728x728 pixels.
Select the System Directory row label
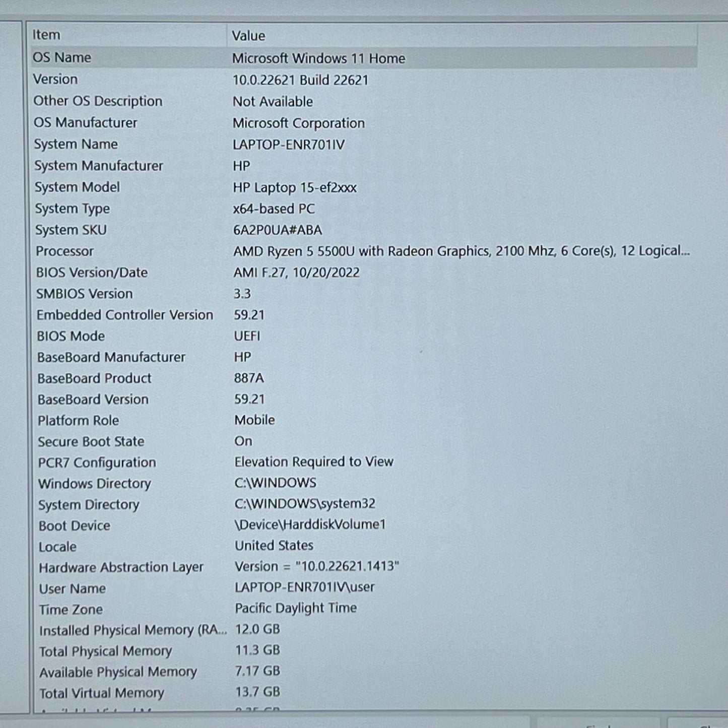pos(89,505)
